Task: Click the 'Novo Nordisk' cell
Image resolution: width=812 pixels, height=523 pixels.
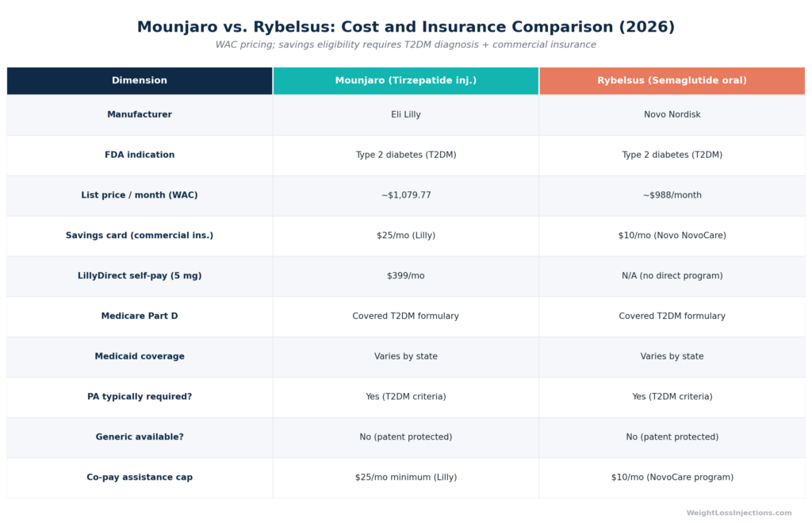Action: pos(672,114)
